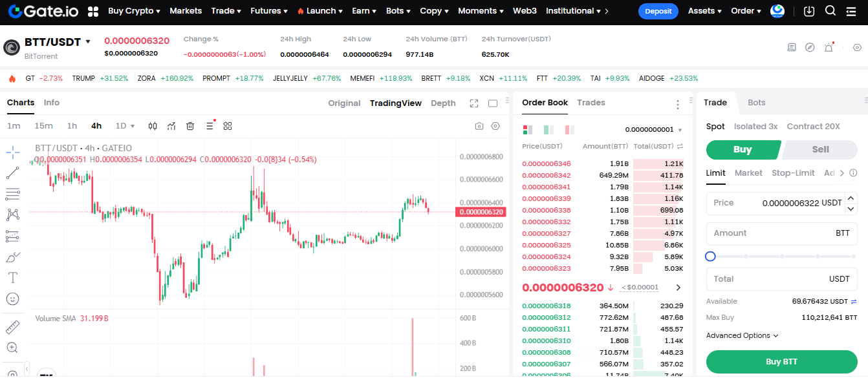This screenshot has height=378, width=868.
Task: Select the crosshair cursor tool
Action: pyautogui.click(x=12, y=152)
